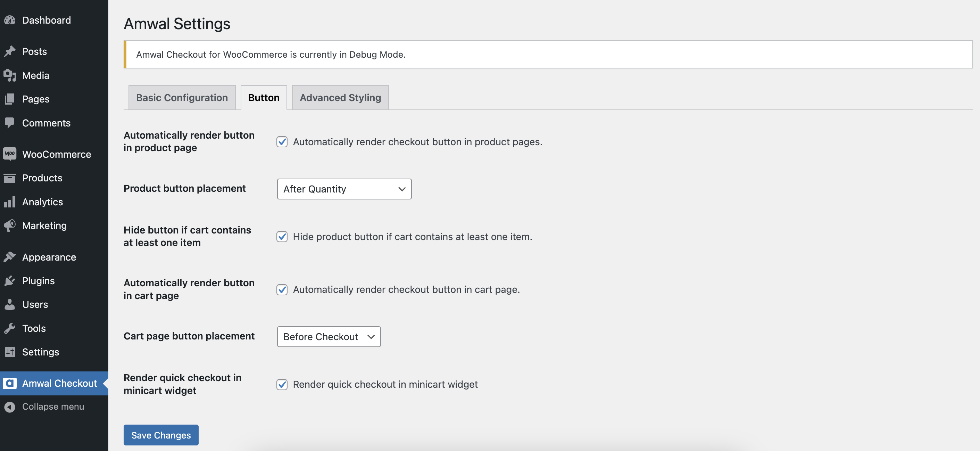This screenshot has height=451, width=980.
Task: Click the Marketing megaphone icon
Action: click(10, 225)
